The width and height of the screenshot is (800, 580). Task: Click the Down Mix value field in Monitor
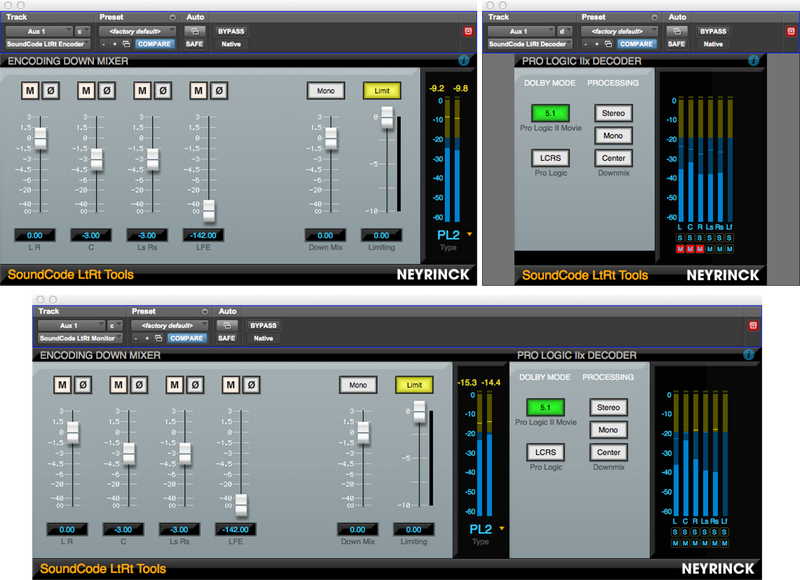coord(358,529)
